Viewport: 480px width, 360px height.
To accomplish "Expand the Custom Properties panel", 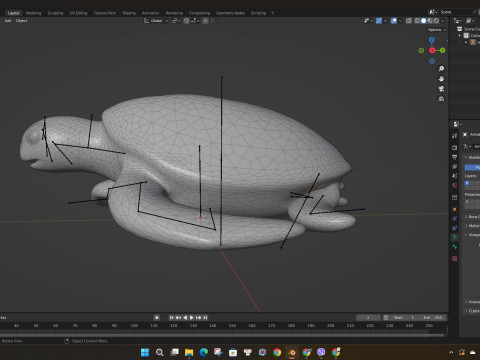I will pos(466,311).
